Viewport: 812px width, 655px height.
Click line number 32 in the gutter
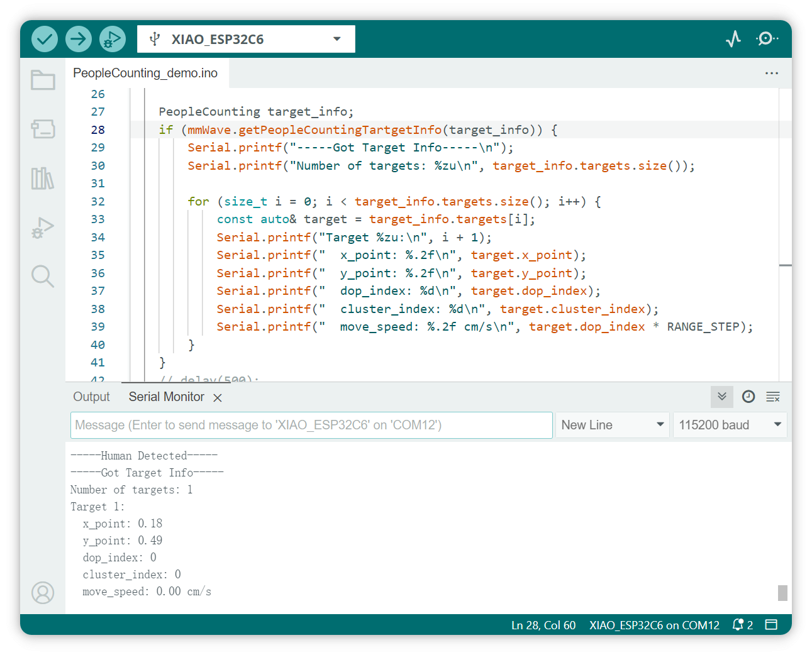coord(98,201)
